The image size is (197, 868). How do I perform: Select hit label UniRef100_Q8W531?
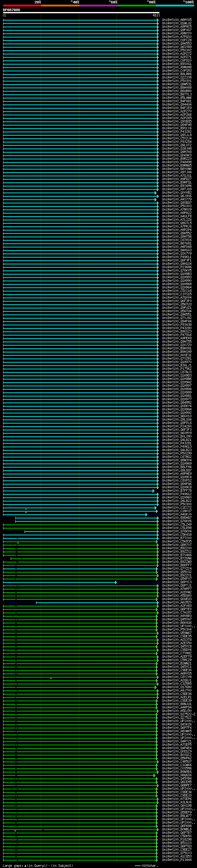tap(177, 84)
